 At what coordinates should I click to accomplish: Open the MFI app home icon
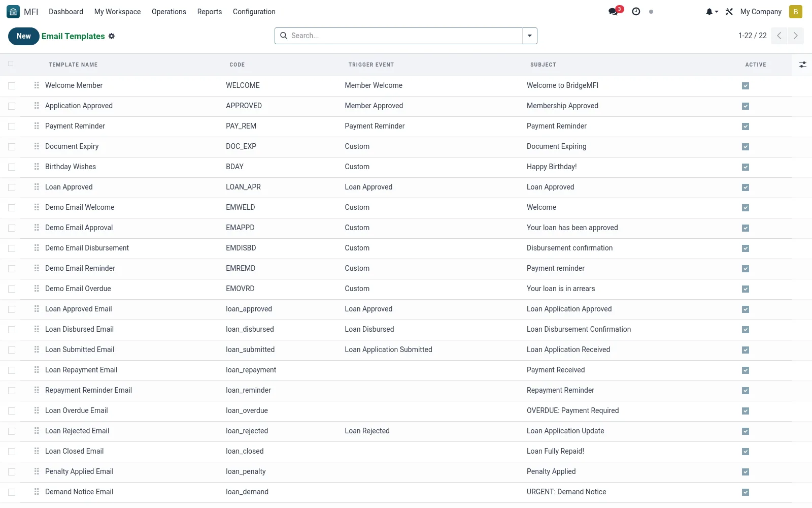tap(13, 11)
